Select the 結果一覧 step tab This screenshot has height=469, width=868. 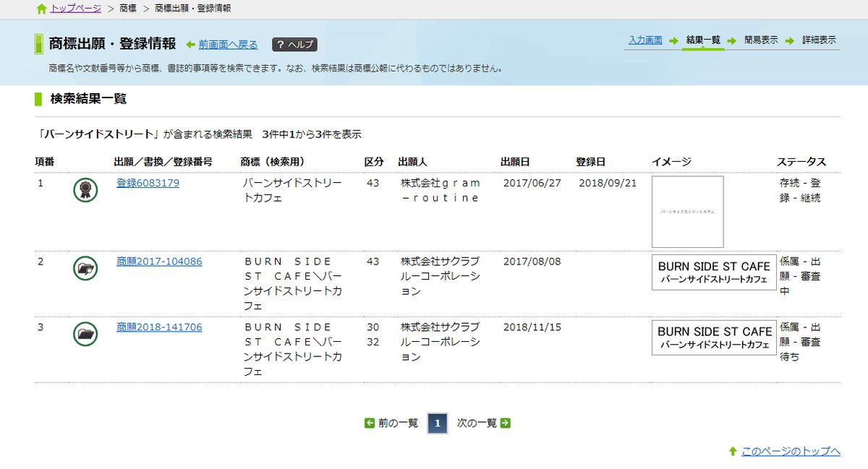703,40
